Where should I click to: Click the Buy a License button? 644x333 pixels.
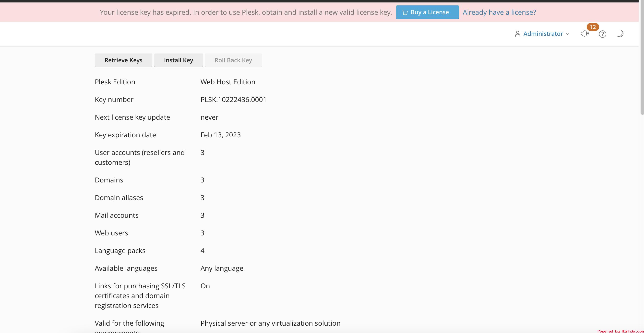[427, 12]
